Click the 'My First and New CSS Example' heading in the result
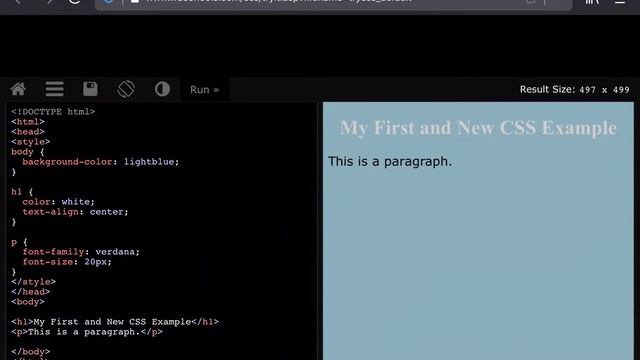The width and height of the screenshot is (640, 360). tap(478, 128)
